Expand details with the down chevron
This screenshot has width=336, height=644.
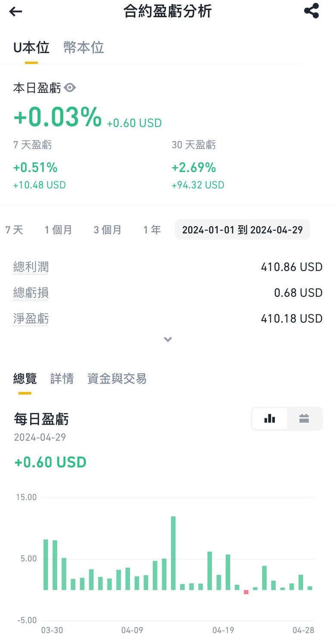(x=168, y=339)
